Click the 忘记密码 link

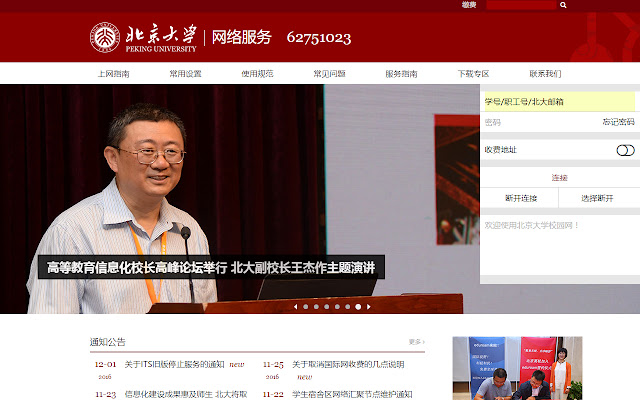[619, 122]
